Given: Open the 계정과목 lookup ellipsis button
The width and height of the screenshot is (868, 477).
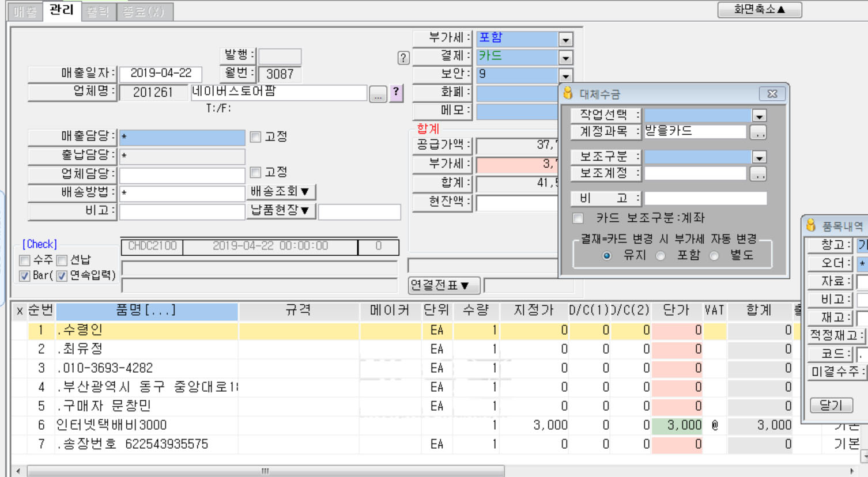Looking at the screenshot, I should [758, 132].
